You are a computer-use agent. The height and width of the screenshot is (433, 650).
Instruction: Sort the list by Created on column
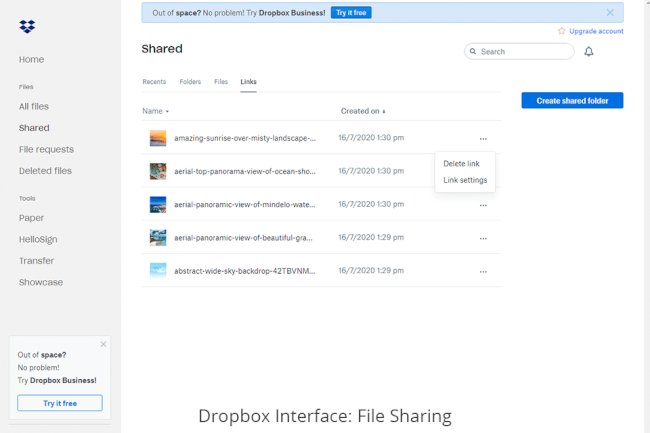point(363,111)
